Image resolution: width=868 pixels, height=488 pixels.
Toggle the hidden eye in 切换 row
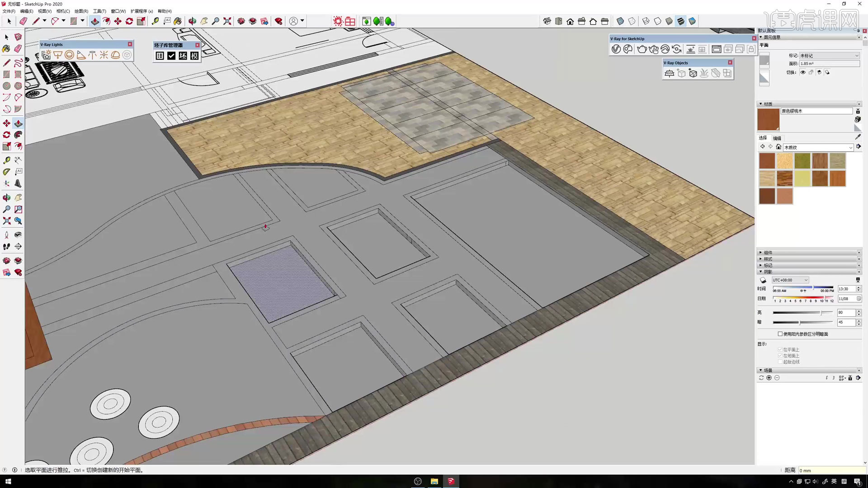(803, 72)
